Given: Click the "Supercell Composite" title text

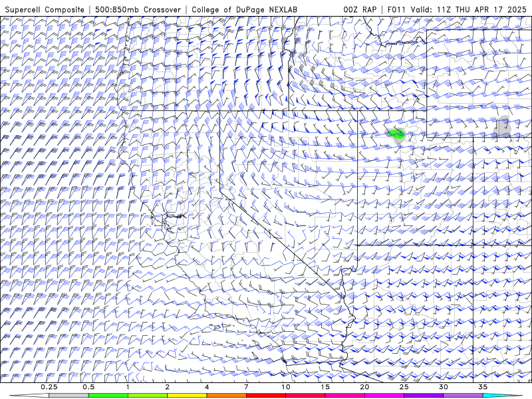Looking at the screenshot, I should click(x=45, y=9).
